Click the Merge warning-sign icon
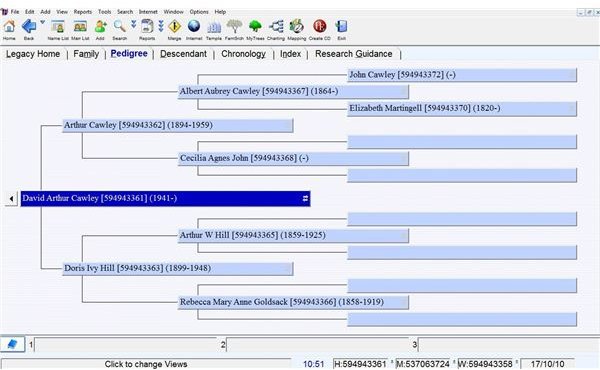 (x=174, y=27)
